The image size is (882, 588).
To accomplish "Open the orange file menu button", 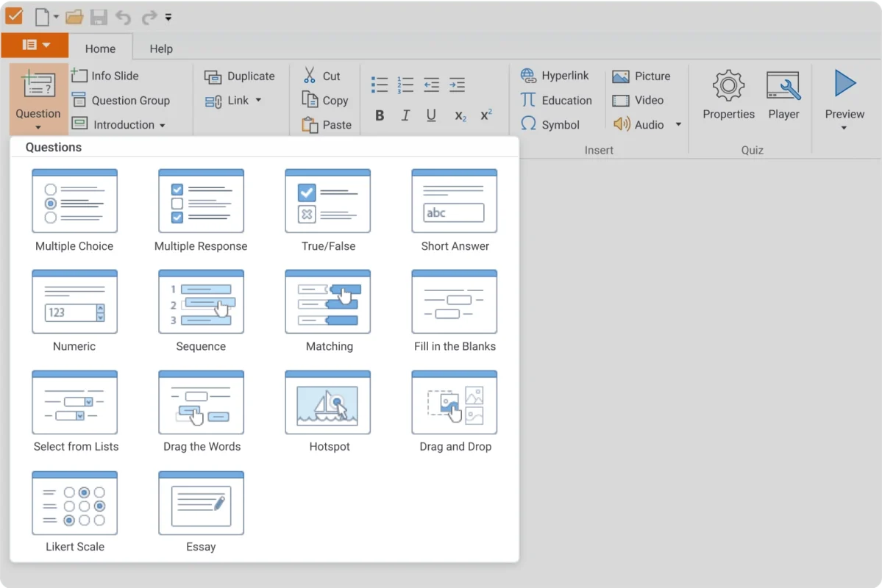I will pyautogui.click(x=35, y=45).
